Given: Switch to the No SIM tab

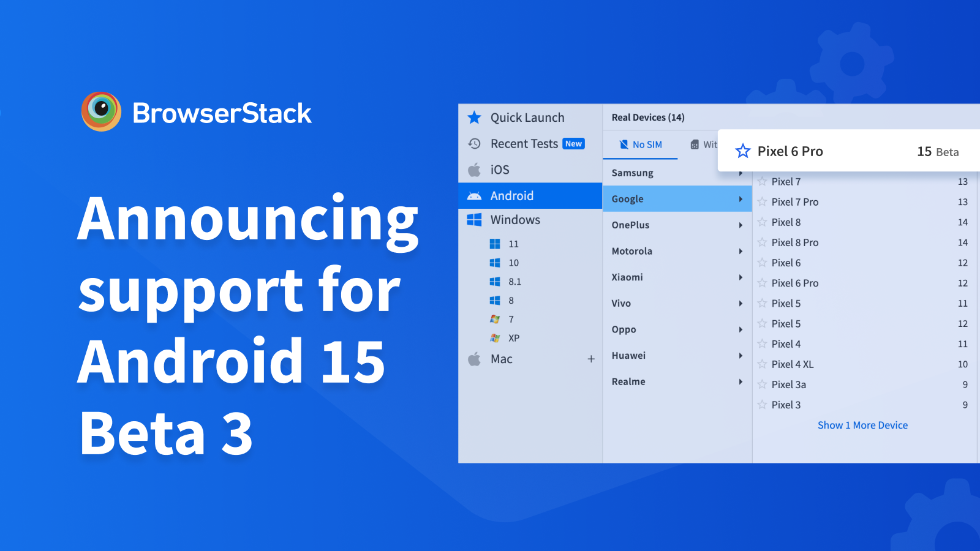Looking at the screenshot, I should pyautogui.click(x=641, y=144).
